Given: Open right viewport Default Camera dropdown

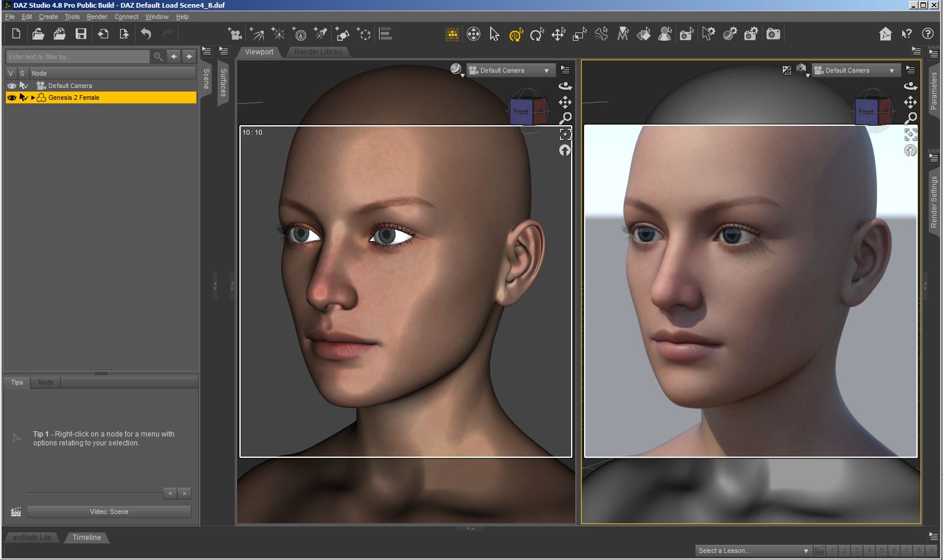Looking at the screenshot, I should click(x=856, y=70).
